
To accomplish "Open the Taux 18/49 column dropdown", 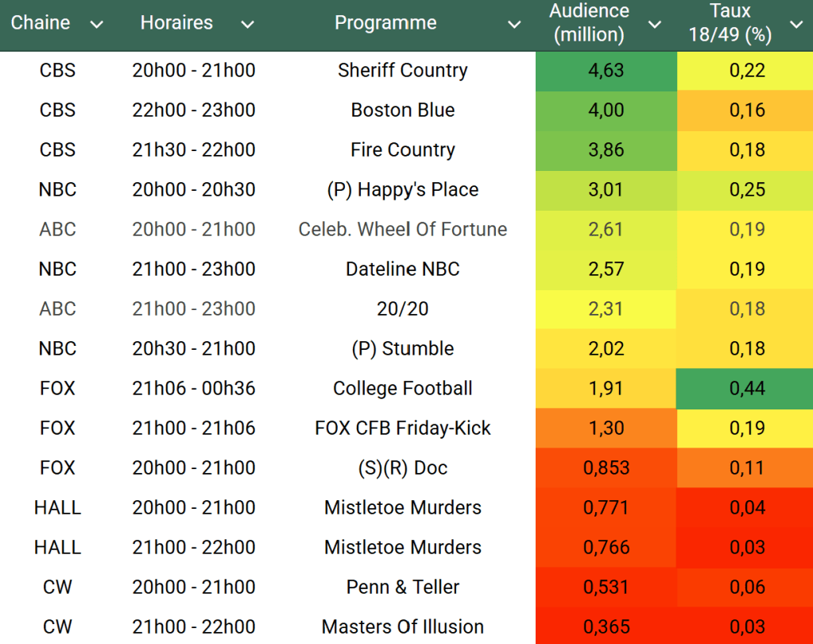I will [x=796, y=25].
